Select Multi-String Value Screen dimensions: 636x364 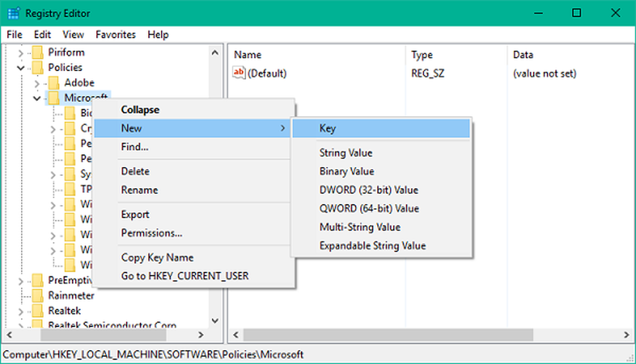[x=381, y=227]
